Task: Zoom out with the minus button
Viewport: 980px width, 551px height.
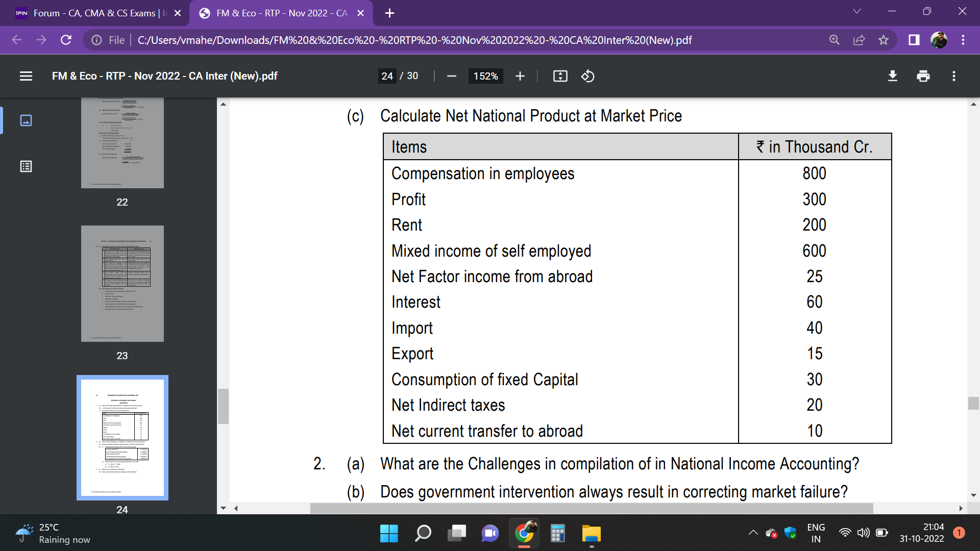Action: click(x=451, y=76)
